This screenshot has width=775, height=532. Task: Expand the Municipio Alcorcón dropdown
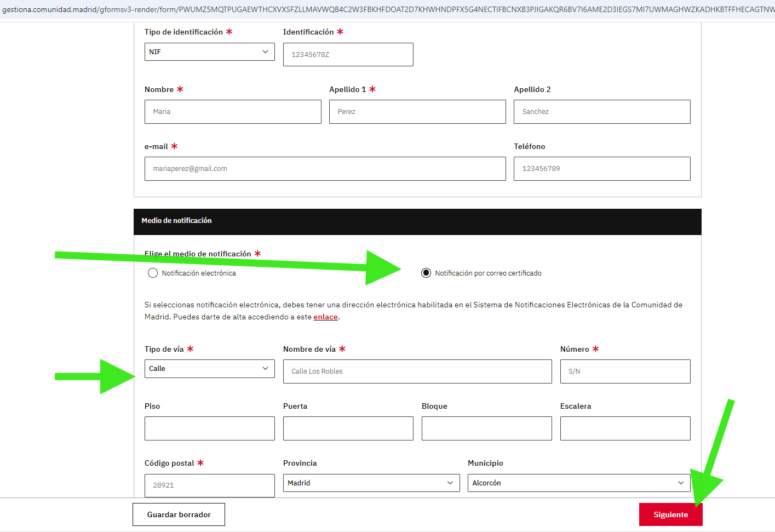click(578, 483)
